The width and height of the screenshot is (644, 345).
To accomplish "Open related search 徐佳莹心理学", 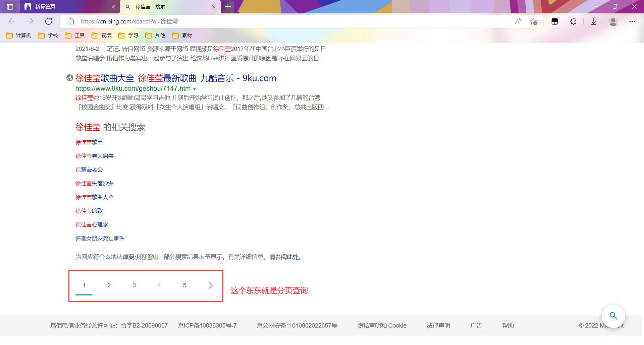I will 92,225.
